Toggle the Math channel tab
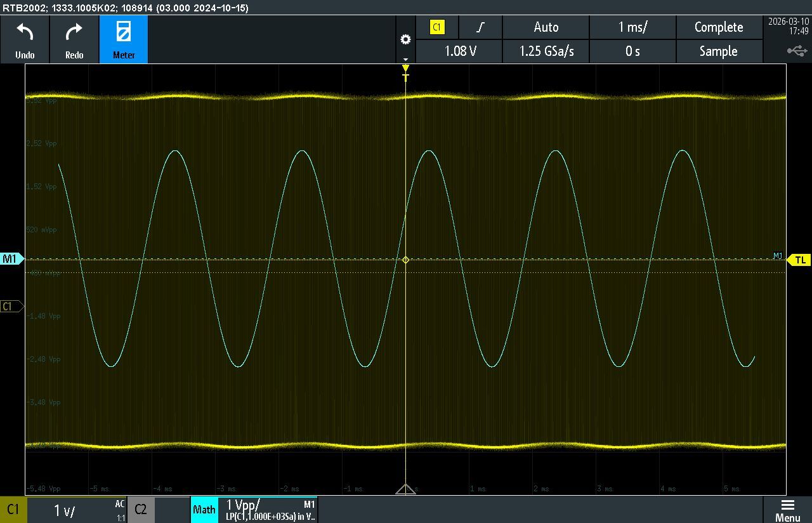Image resolution: width=812 pixels, height=523 pixels. [204, 510]
